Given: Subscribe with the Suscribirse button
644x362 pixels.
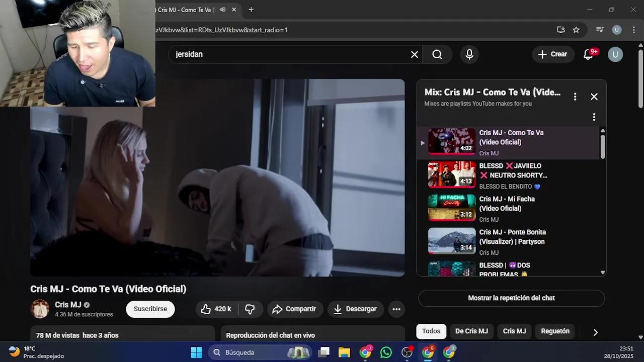Looking at the screenshot, I should click(x=150, y=309).
